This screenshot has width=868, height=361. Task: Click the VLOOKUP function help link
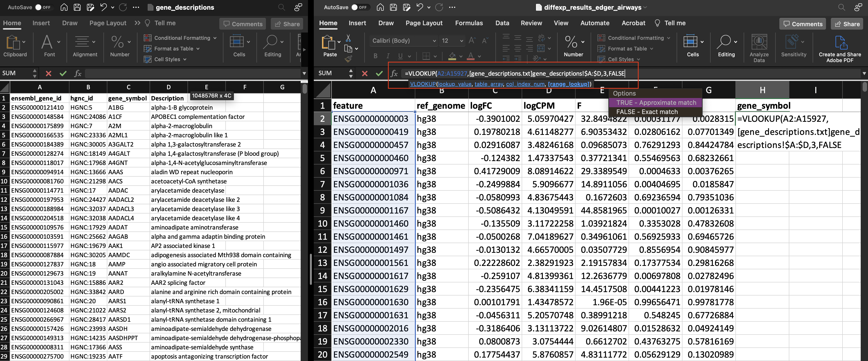(x=423, y=84)
